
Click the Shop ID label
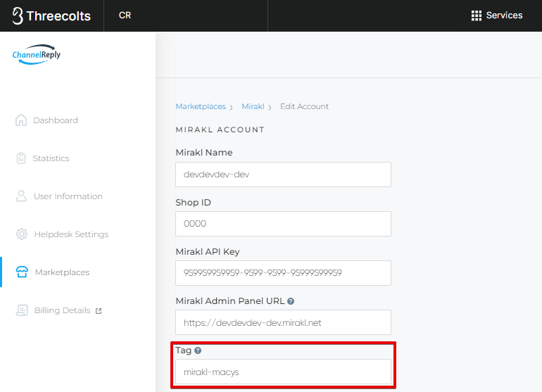(x=194, y=202)
